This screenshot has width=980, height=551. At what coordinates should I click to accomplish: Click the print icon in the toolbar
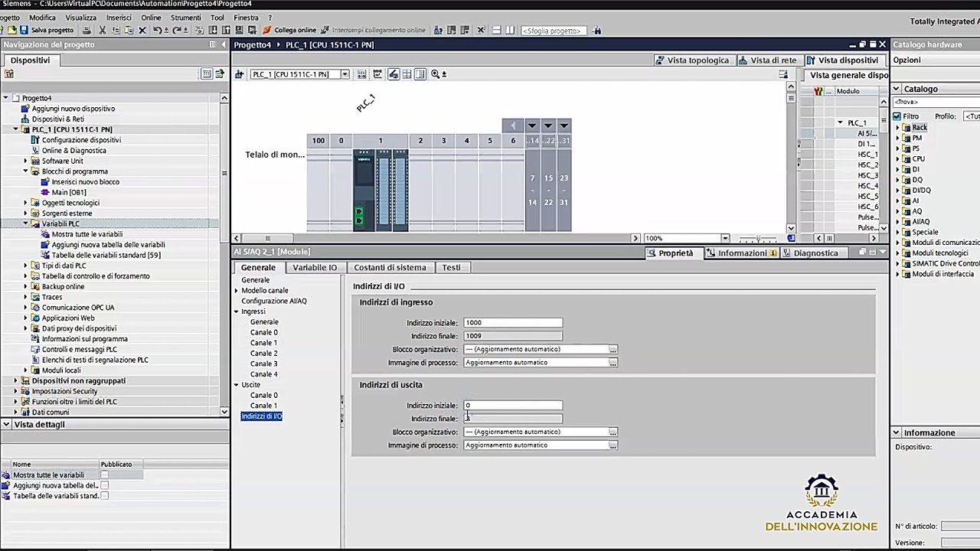click(87, 30)
